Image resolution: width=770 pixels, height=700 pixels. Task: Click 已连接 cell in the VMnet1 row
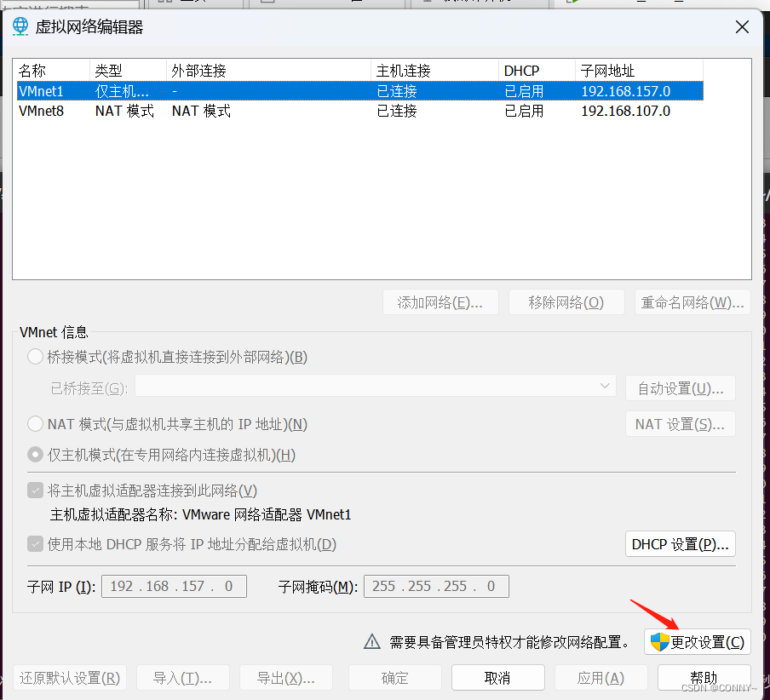click(x=397, y=91)
